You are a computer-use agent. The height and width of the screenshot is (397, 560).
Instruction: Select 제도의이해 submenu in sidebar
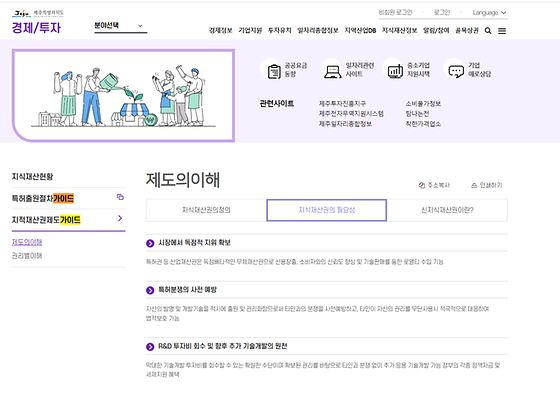point(27,242)
